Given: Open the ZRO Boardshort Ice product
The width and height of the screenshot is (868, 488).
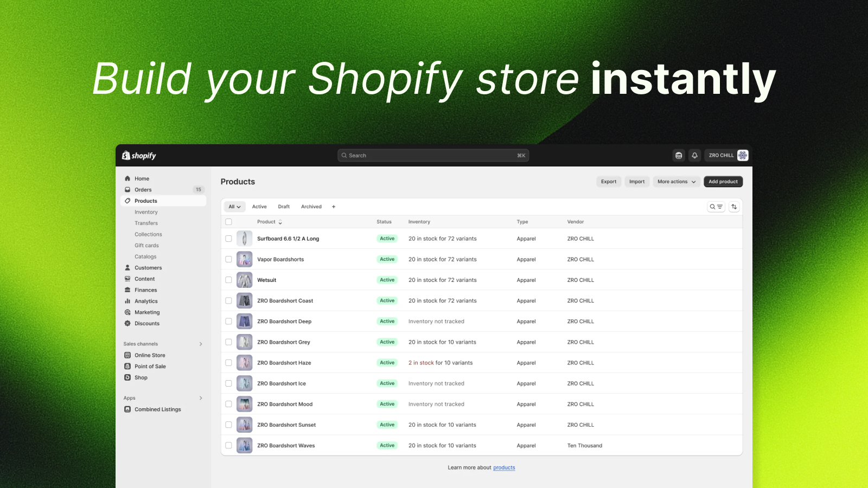Looking at the screenshot, I should (282, 383).
